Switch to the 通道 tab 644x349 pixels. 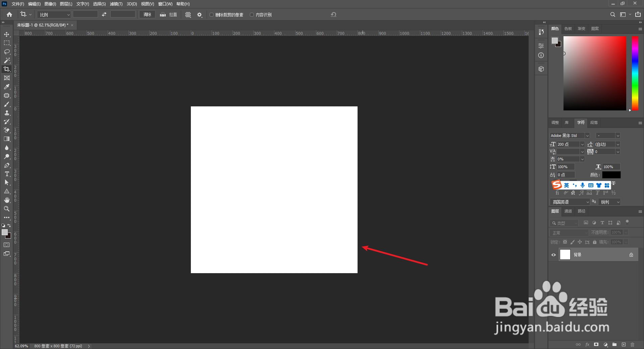[x=568, y=211]
